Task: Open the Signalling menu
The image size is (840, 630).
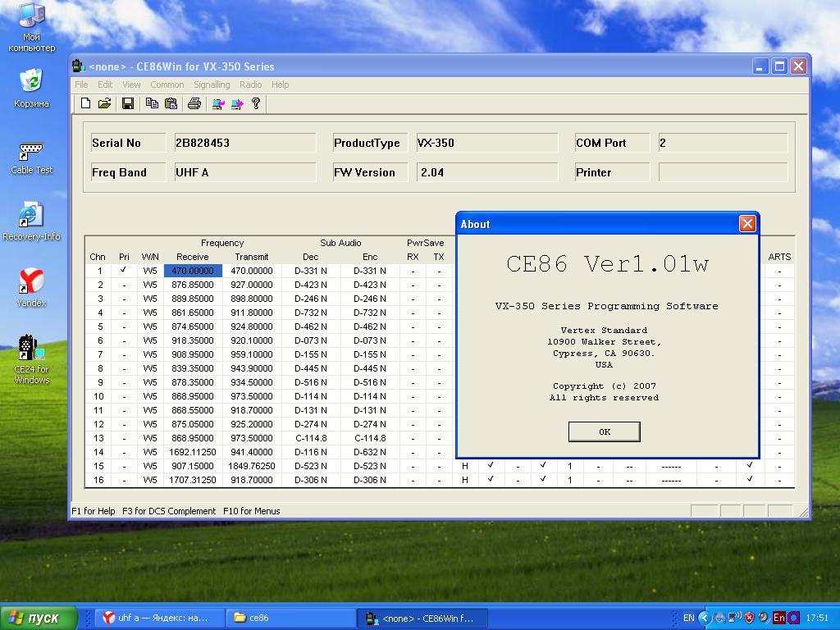Action: 212,84
